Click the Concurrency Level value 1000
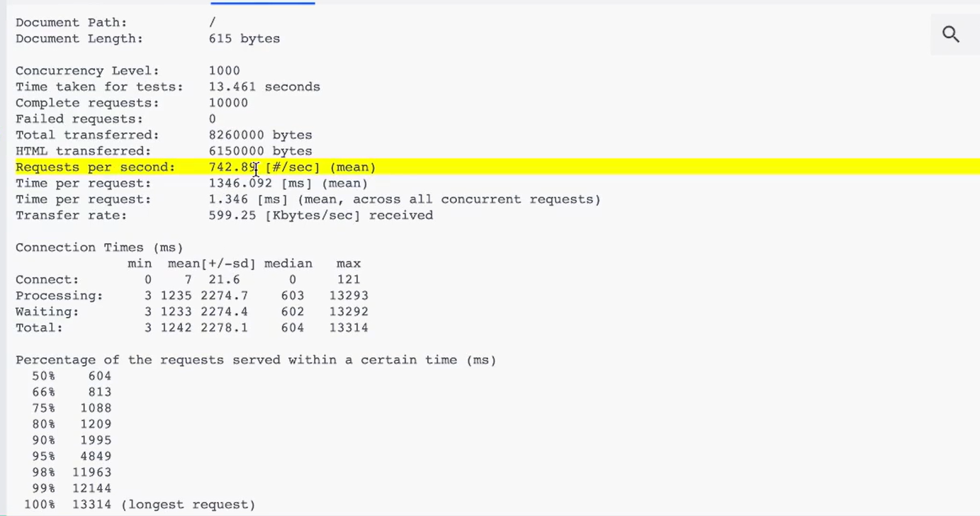The height and width of the screenshot is (516, 980). pyautogui.click(x=224, y=71)
